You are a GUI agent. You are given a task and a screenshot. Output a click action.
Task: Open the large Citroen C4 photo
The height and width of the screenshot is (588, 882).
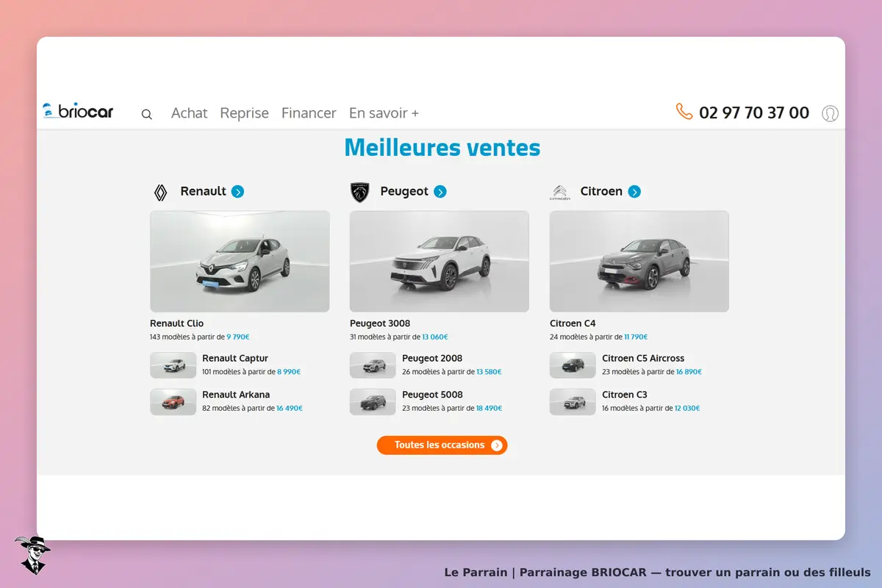pos(639,262)
